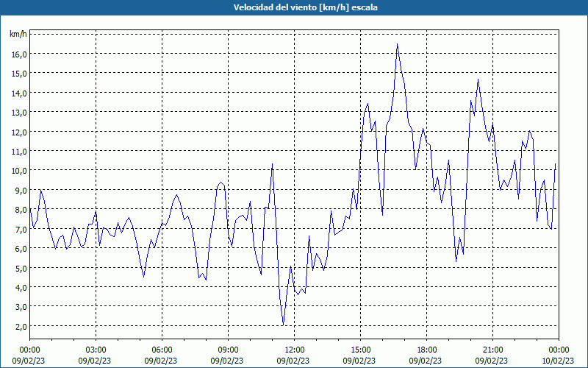Click the chart title 'Velocidad del viento [km/h] escala'
Viewport: 588px width, 368px height.
coord(305,7)
